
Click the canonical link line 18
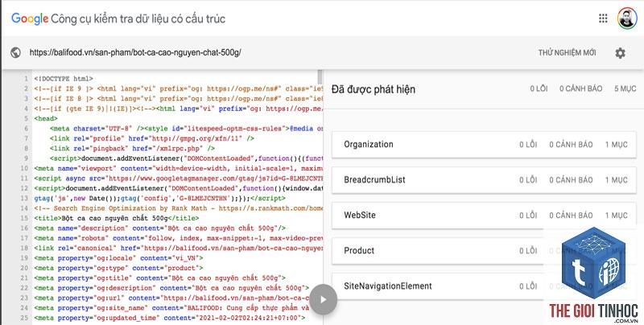[179, 249]
